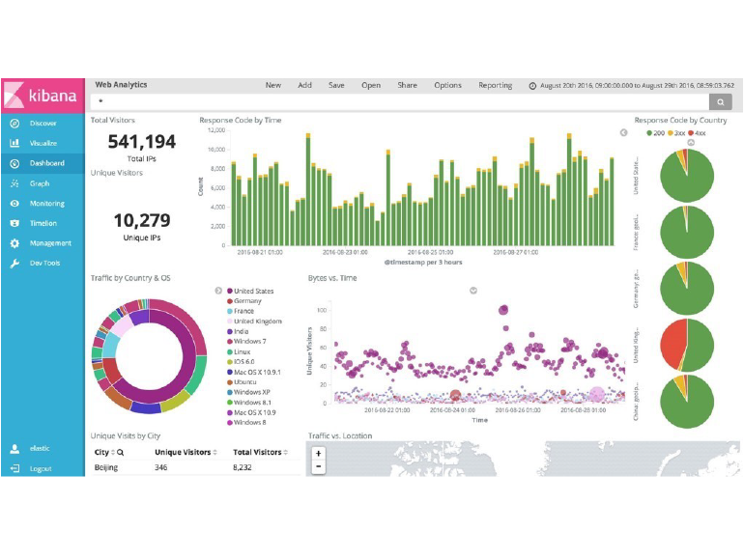
Task: Click the 4xx red legend swatch
Action: (x=691, y=133)
